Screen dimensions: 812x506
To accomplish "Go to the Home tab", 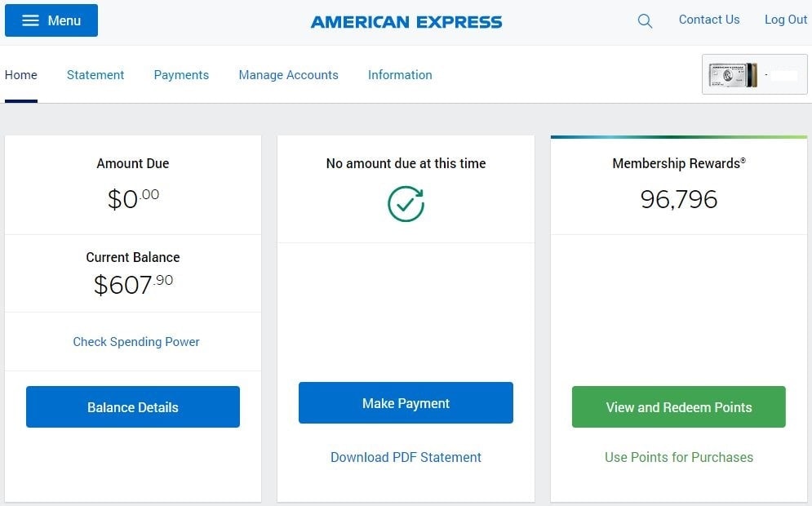I will (21, 75).
